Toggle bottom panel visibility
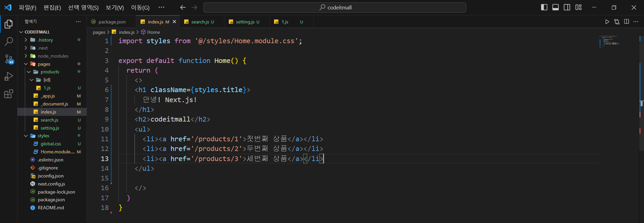Screen dimensions: 644x223 (556, 7)
